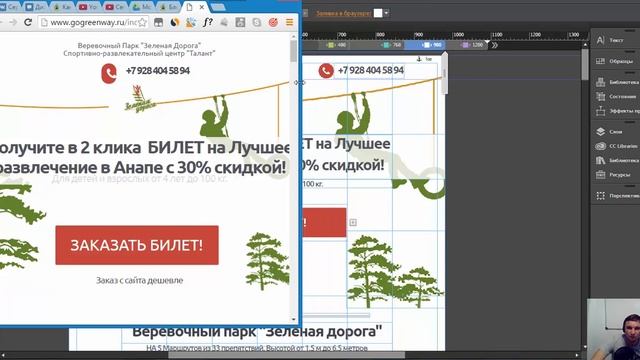The image size is (640, 360).
Task: Click the website address bar
Action: (93, 22)
